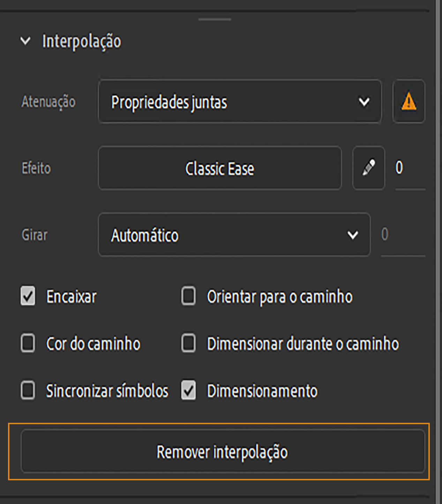This screenshot has height=504, width=442.
Task: Open the Classic Ease effect selector
Action: (220, 168)
